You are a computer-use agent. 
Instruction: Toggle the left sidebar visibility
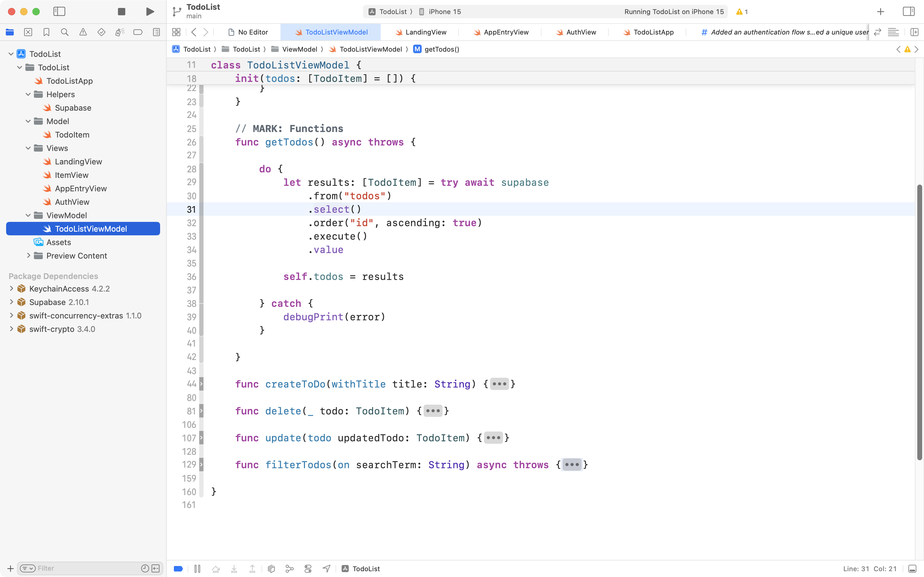[x=60, y=11]
